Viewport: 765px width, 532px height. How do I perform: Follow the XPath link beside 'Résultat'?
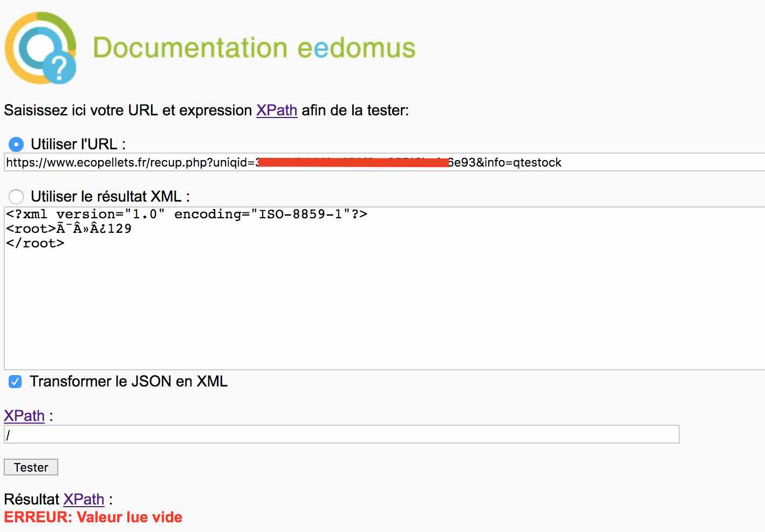[x=84, y=499]
